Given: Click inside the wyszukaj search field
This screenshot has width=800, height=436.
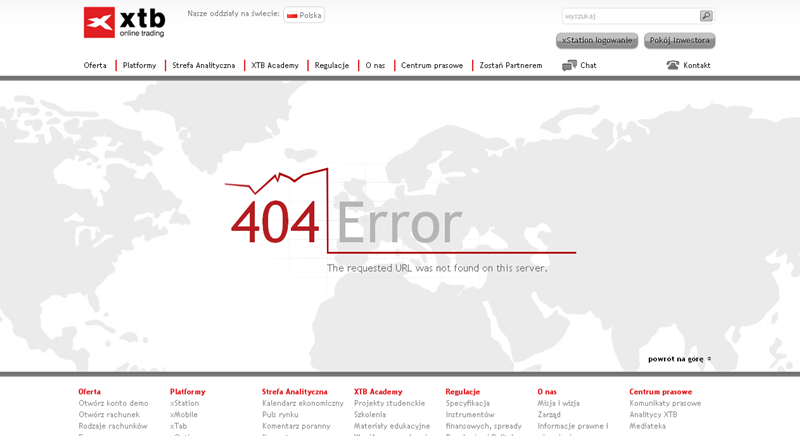Looking at the screenshot, I should pos(630,16).
